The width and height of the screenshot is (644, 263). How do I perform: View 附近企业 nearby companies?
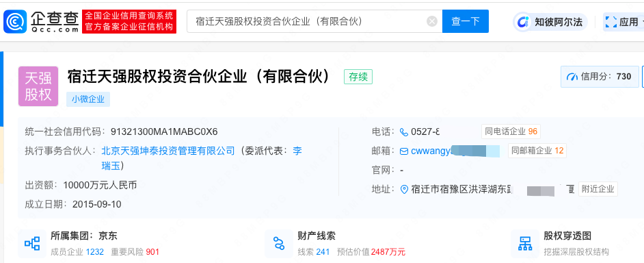[598, 189]
